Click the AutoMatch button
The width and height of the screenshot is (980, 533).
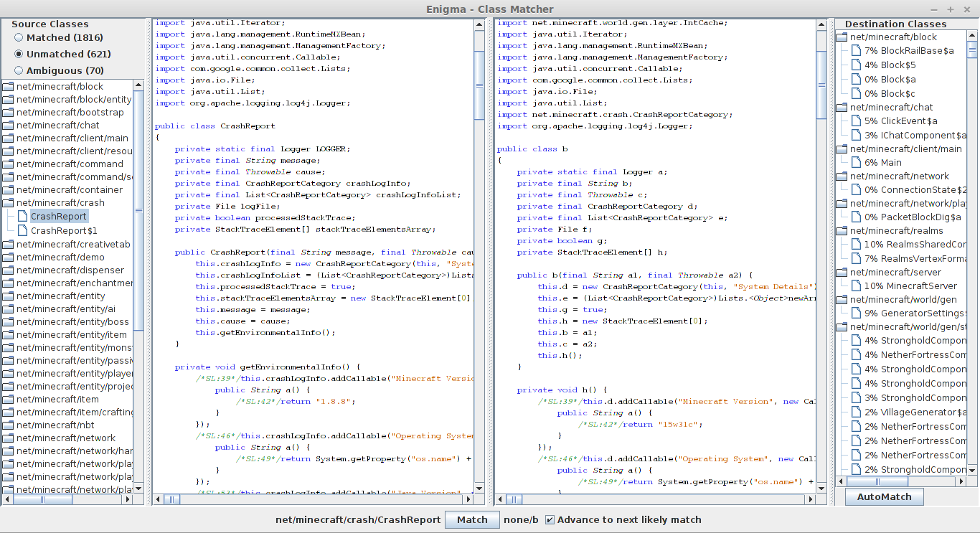click(884, 496)
